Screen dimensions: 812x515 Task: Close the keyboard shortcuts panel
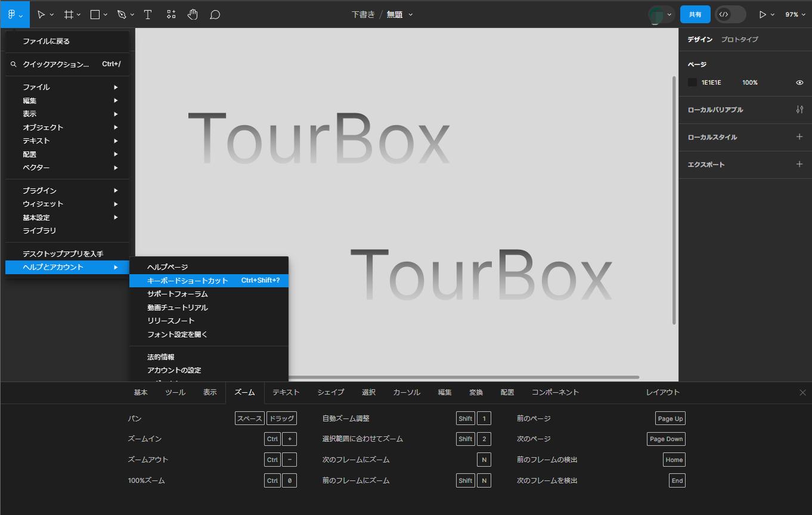tap(802, 392)
